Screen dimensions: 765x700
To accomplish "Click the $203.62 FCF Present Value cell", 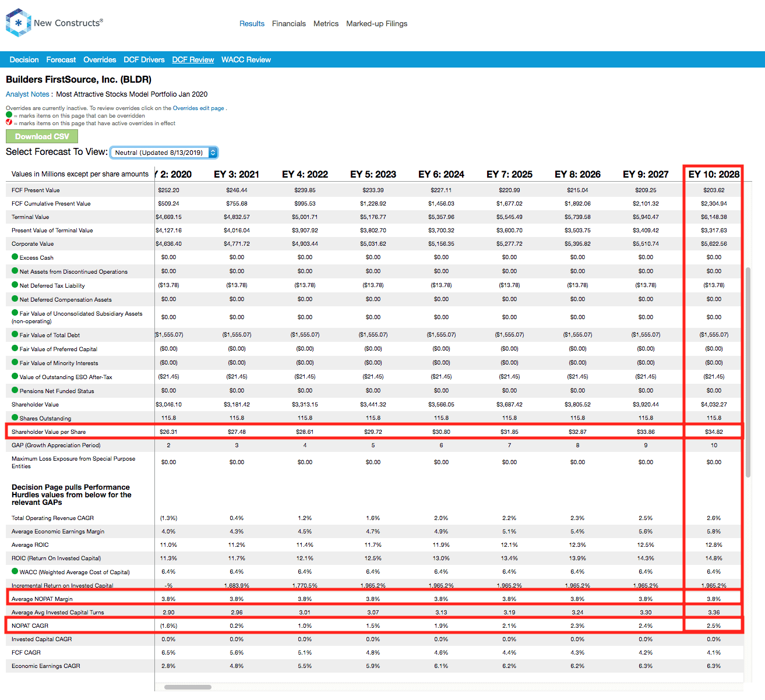I will 714,190.
